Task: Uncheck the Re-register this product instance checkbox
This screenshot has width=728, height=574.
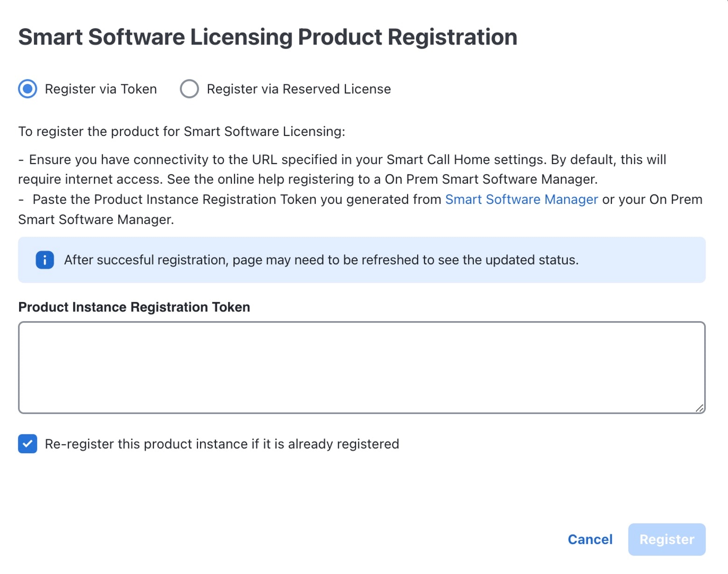Action: coord(28,444)
